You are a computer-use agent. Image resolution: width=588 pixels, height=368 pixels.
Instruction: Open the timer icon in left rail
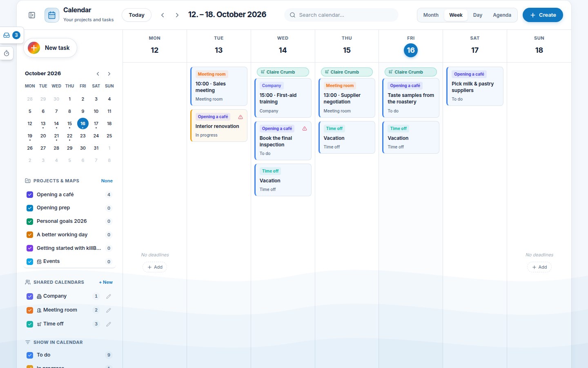pos(7,54)
